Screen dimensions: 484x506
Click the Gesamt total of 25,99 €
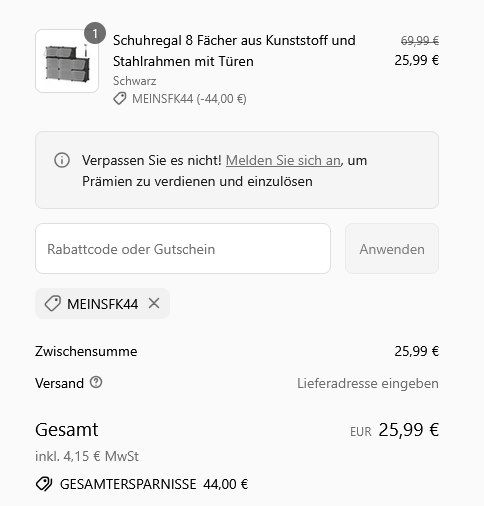pyautogui.click(x=409, y=429)
